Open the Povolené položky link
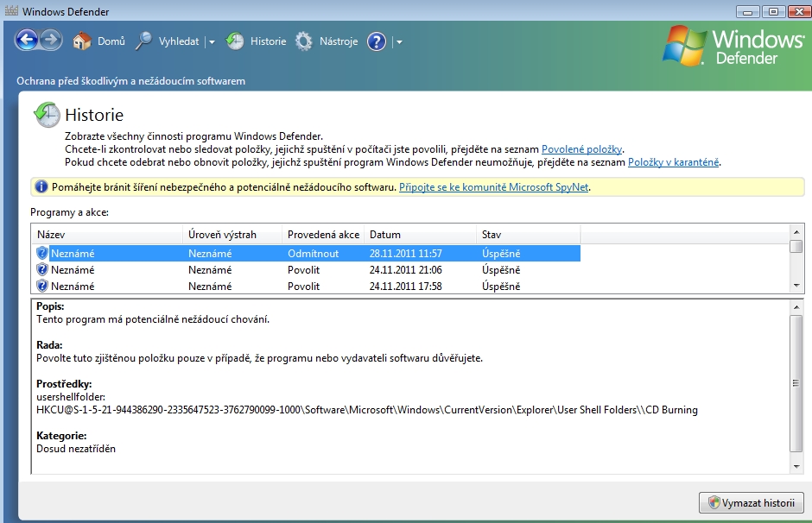 (x=581, y=149)
